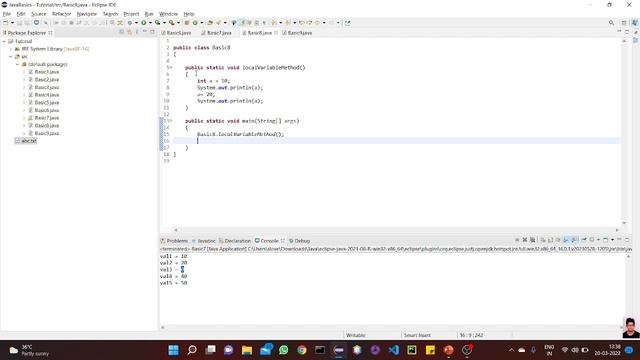Toggle Word Wrap in the Console toolbar
640x360 pixels.
coord(558,240)
